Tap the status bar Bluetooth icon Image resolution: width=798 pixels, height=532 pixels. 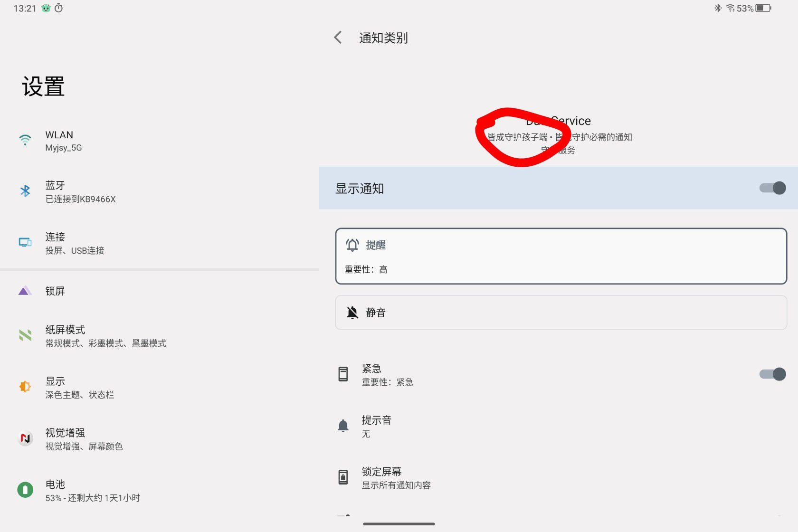pos(718,8)
